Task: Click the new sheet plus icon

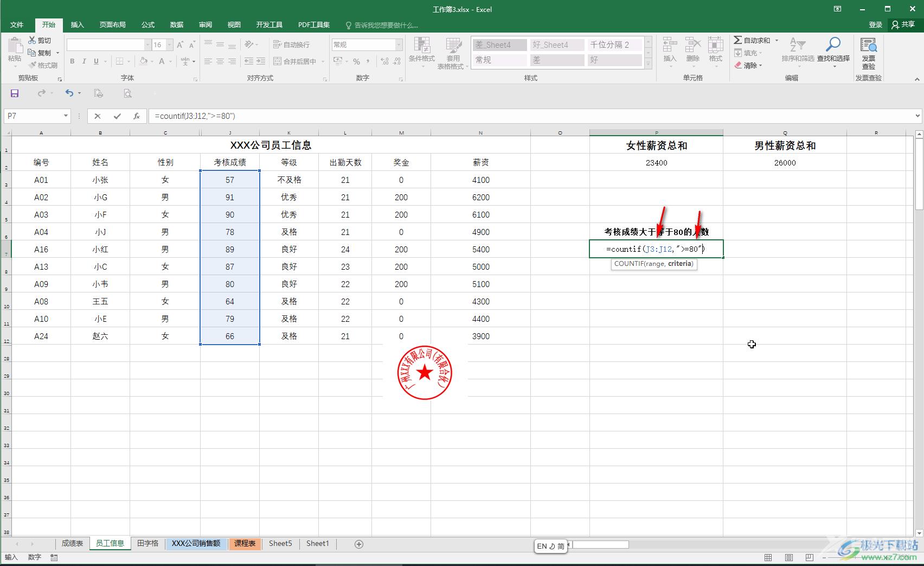Action: tap(358, 544)
